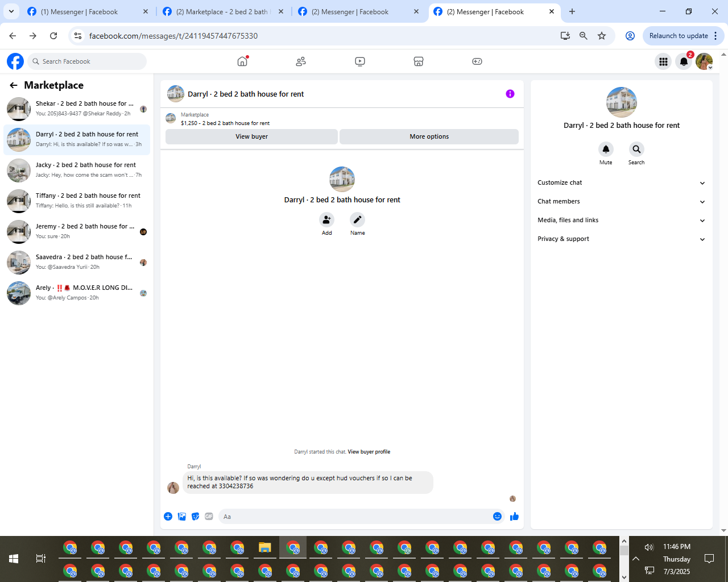This screenshot has height=582, width=728.
Task: Open Saavedra conversation in list
Action: point(77,262)
